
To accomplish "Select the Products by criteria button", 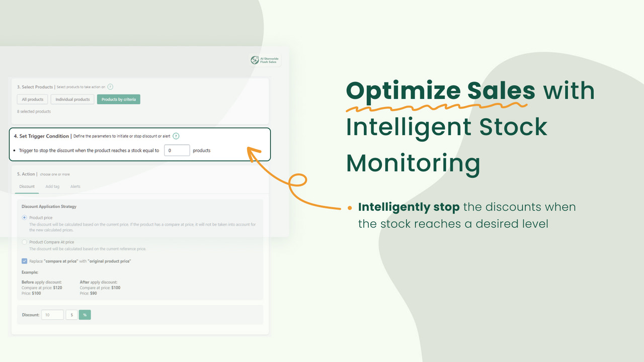I will point(119,100).
